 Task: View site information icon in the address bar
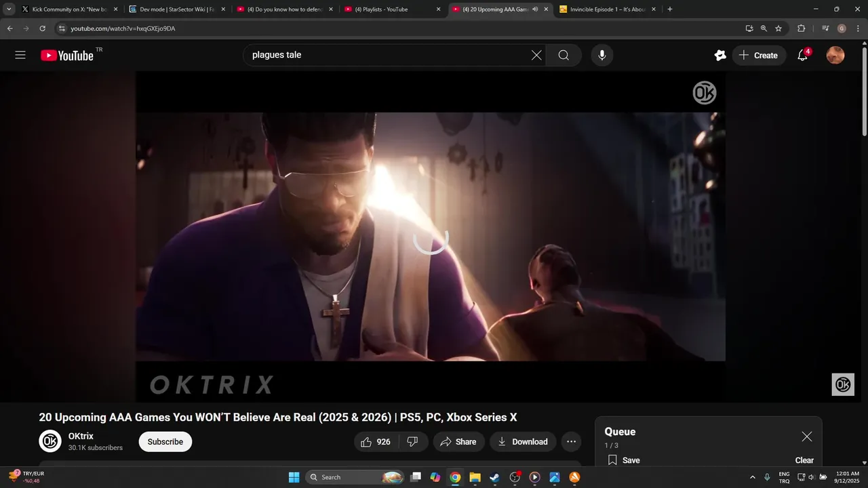coord(62,28)
